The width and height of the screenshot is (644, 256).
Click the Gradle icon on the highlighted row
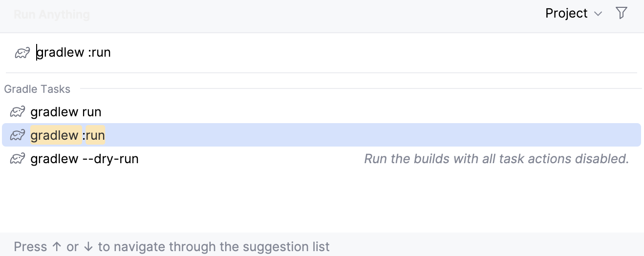click(18, 135)
